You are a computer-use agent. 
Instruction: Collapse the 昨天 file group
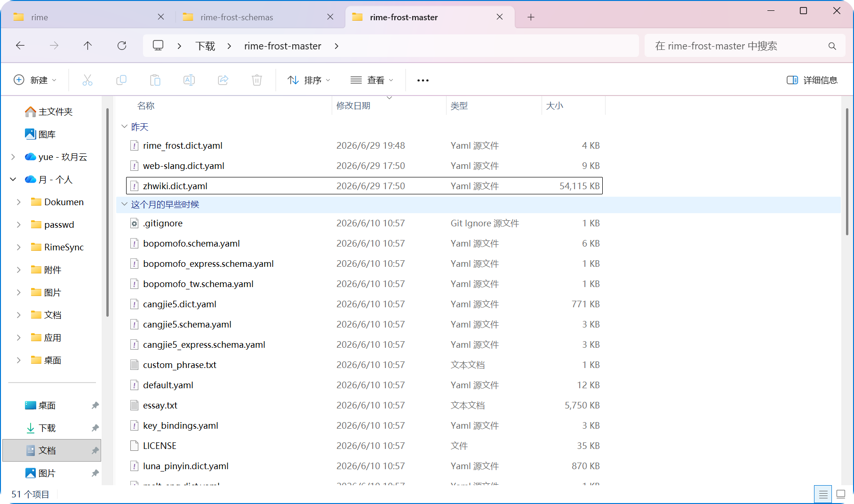click(x=124, y=127)
